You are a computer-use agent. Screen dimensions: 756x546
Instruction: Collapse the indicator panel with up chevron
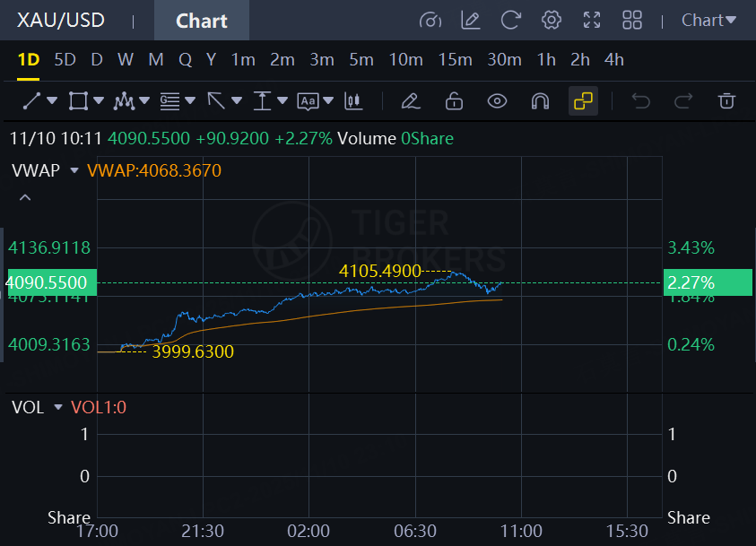coord(25,197)
